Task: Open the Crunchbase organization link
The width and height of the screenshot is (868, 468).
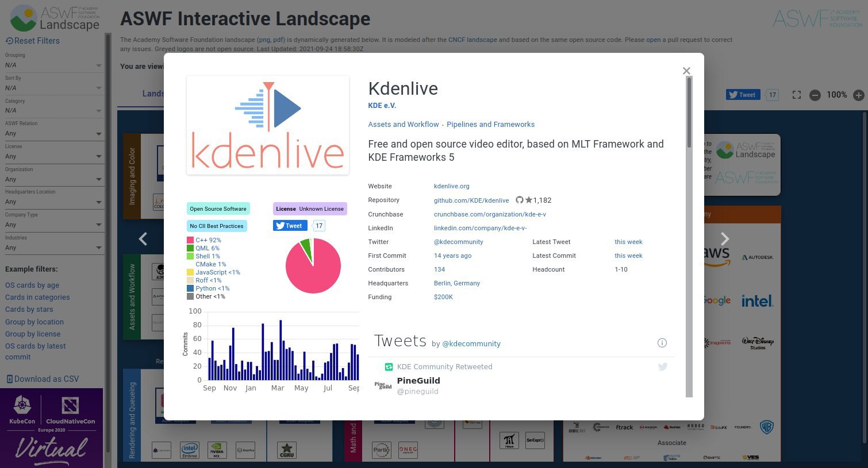Action: tap(490, 214)
